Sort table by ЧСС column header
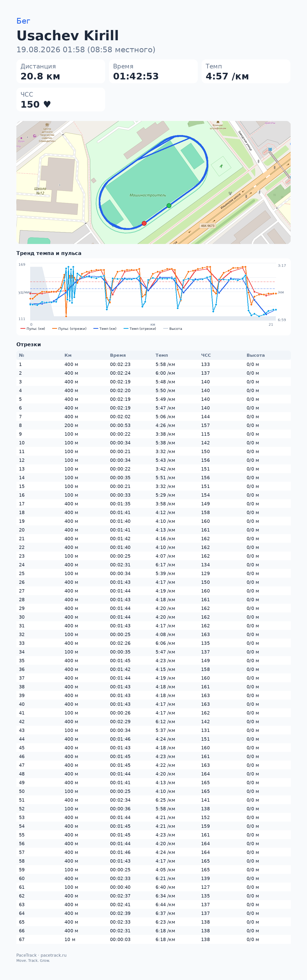This screenshot has width=307, height=980. [x=206, y=355]
